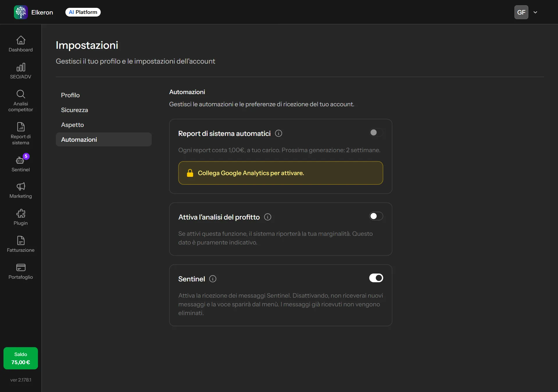Image resolution: width=558 pixels, height=392 pixels.
Task: Open Report di sistema document icon
Action: 21,127
